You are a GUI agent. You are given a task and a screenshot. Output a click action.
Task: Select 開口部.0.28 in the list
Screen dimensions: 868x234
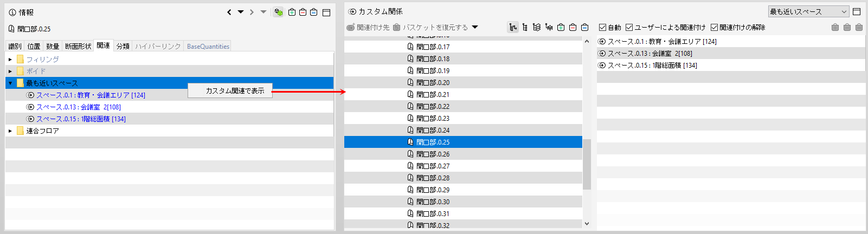tap(463, 178)
